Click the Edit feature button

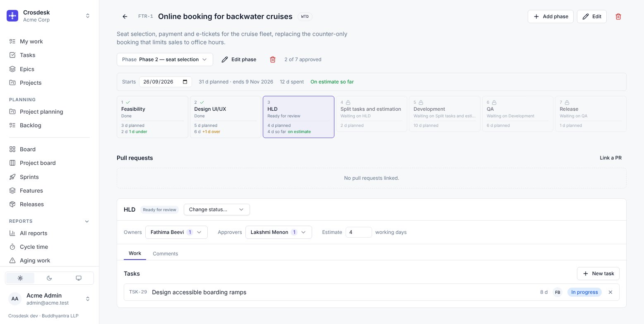point(592,17)
